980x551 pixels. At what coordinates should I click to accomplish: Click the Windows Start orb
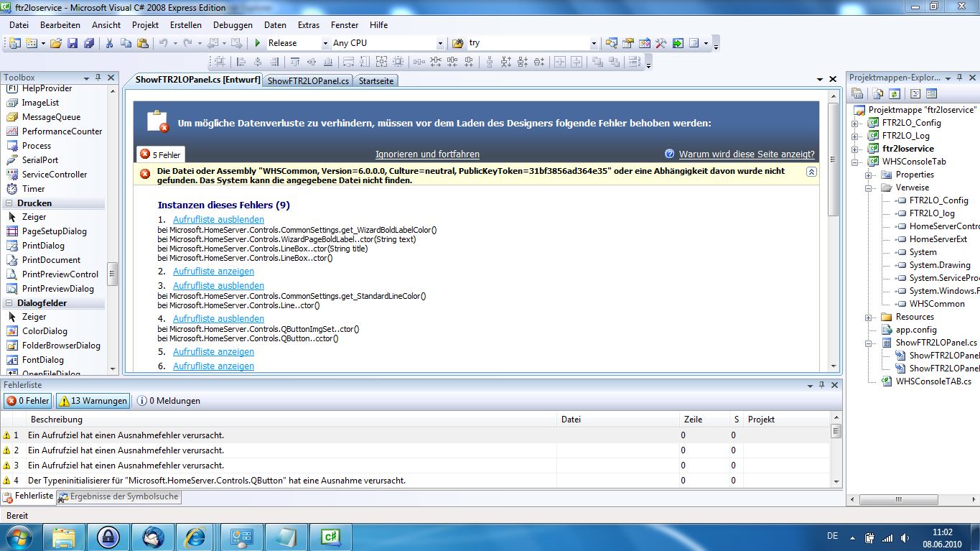[x=18, y=537]
